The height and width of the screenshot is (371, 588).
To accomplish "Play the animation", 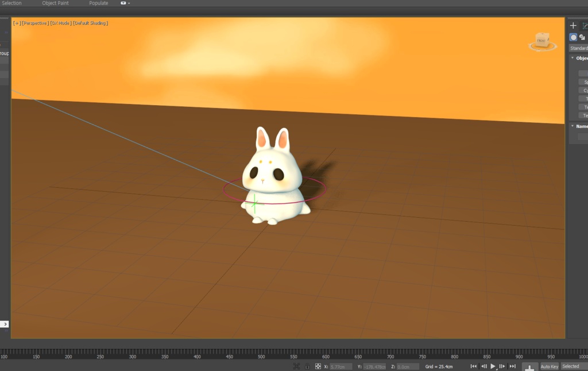I will pos(493,366).
